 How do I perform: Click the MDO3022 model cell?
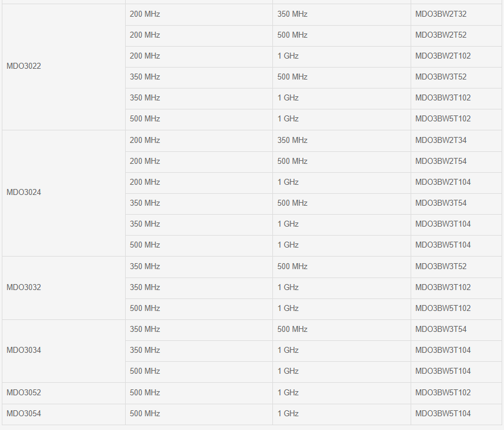coord(24,66)
